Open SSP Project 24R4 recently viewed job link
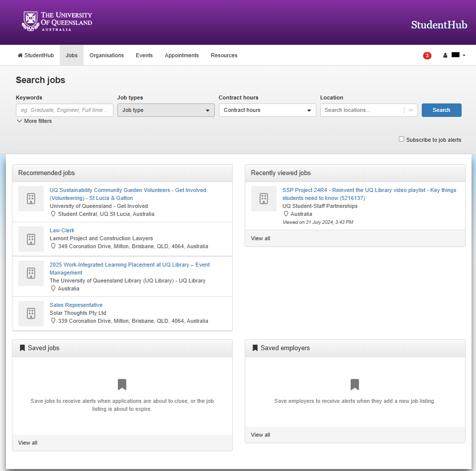This screenshot has width=476, height=471. 369,194
